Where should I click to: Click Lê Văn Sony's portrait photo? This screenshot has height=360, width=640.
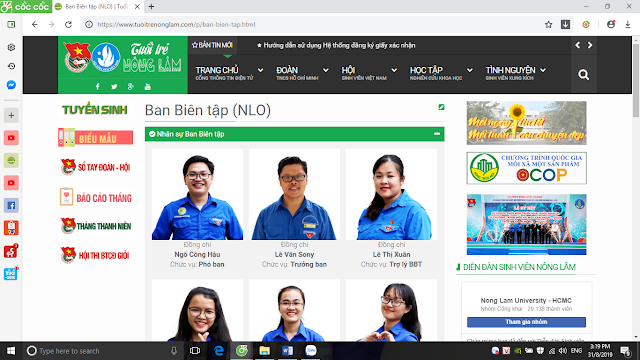pyautogui.click(x=294, y=194)
